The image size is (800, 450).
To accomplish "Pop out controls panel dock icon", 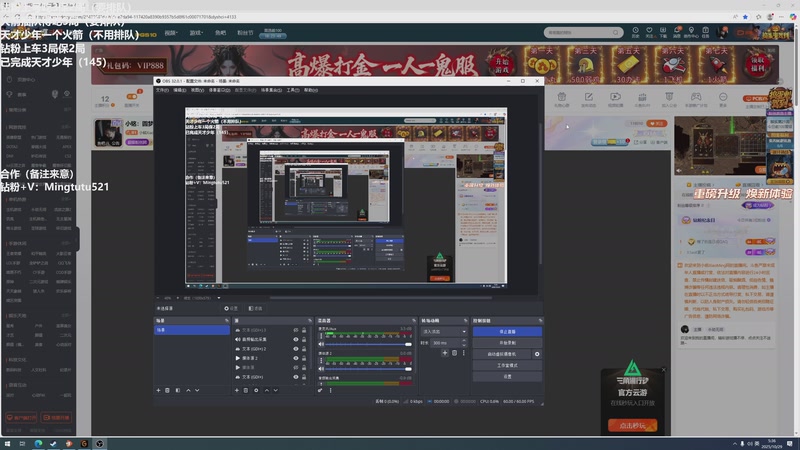I will [540, 320].
